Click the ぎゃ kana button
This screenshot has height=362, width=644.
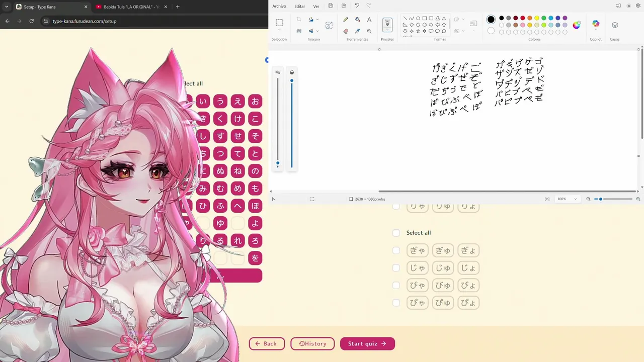tap(417, 250)
